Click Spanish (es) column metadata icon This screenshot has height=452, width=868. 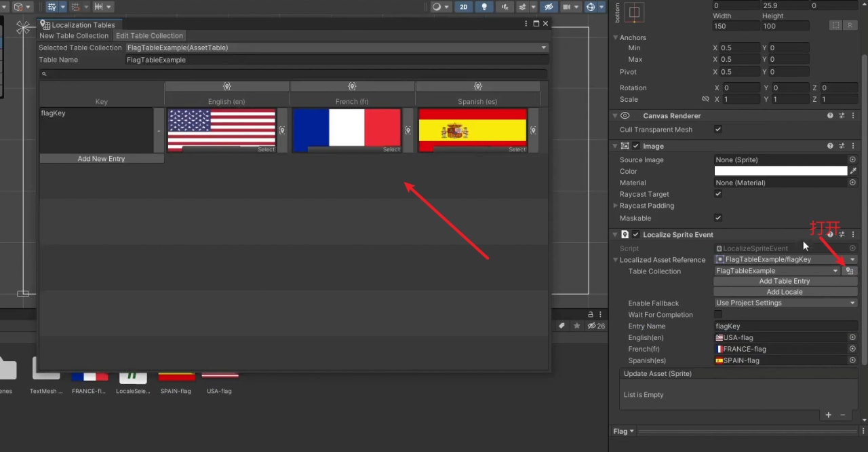click(x=478, y=86)
